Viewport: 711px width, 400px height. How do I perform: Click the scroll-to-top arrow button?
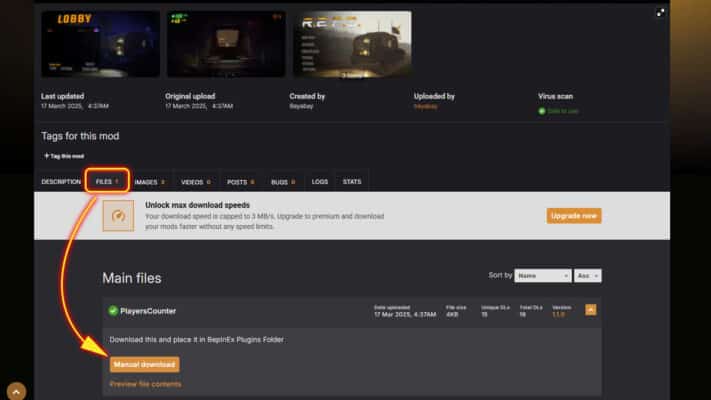tap(16, 391)
